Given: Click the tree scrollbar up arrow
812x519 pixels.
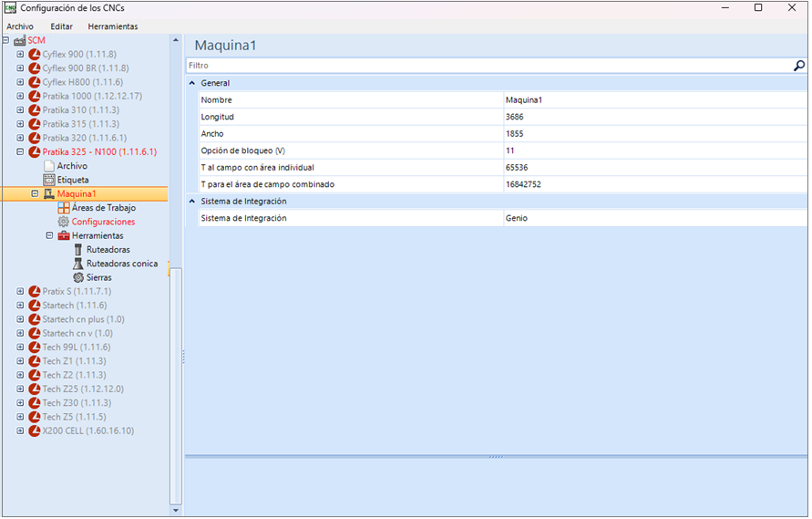Looking at the screenshot, I should coord(176,40).
